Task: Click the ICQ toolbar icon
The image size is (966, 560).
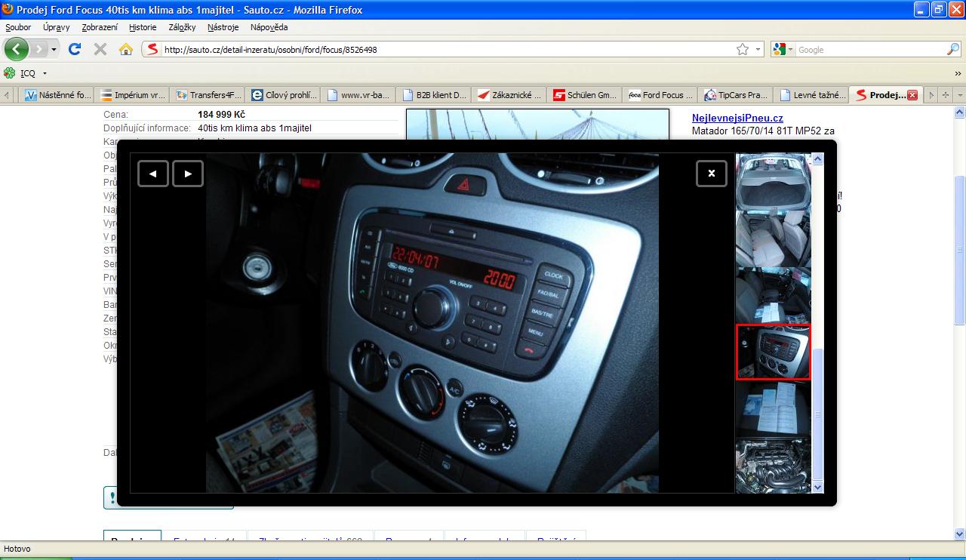Action: click(x=10, y=73)
